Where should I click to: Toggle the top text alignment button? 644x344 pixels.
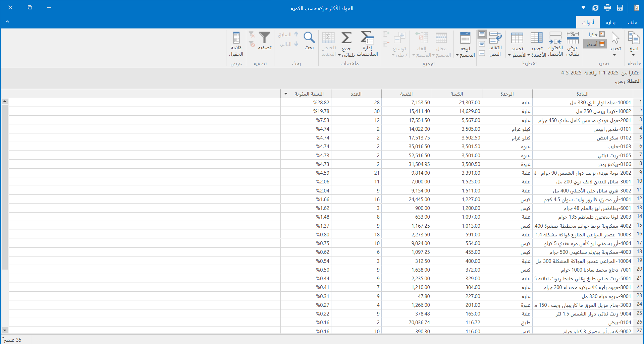(482, 34)
